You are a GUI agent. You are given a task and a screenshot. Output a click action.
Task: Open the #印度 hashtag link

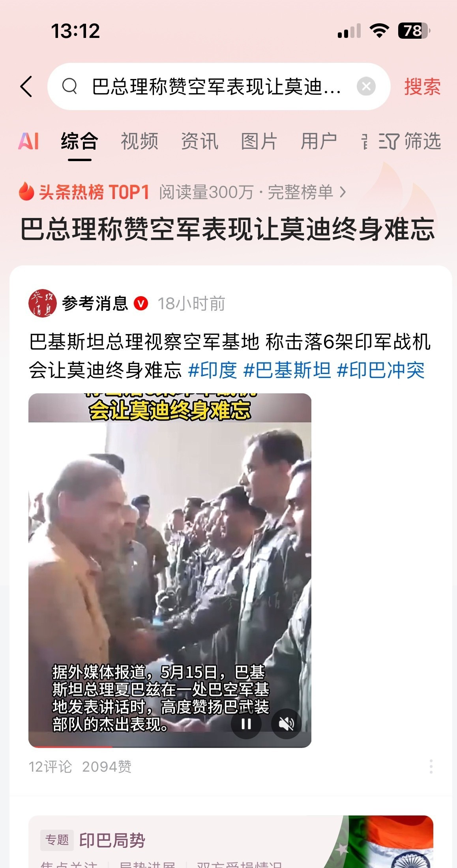pos(212,370)
